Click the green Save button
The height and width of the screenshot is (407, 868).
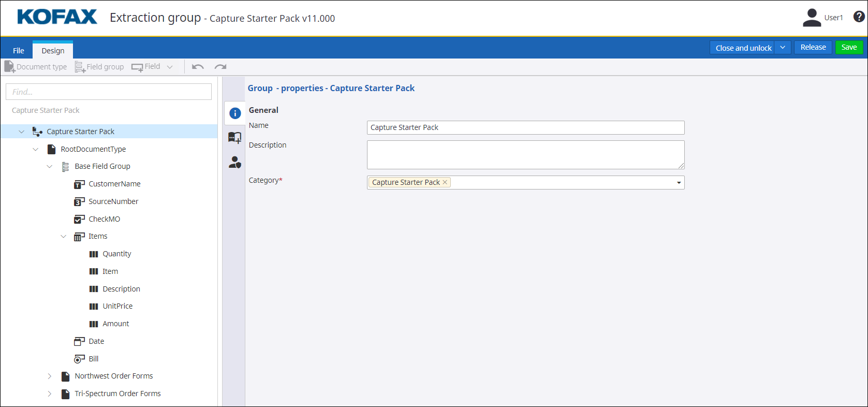849,47
